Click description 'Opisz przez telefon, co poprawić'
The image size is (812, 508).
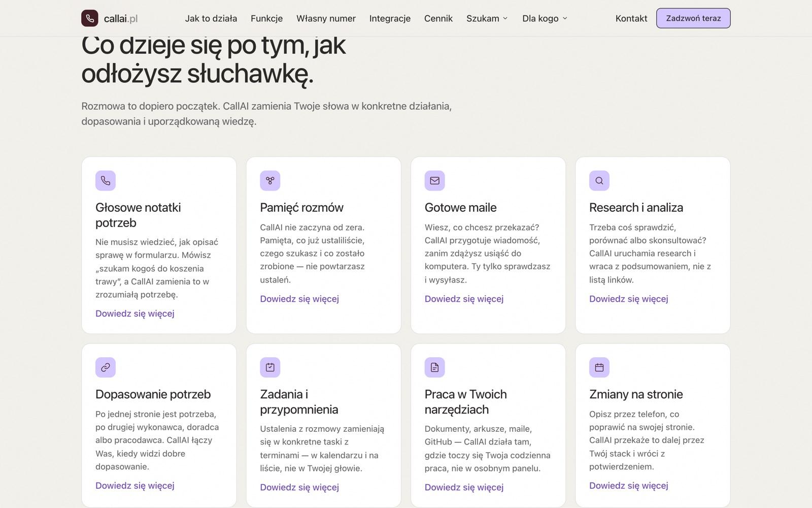647,440
